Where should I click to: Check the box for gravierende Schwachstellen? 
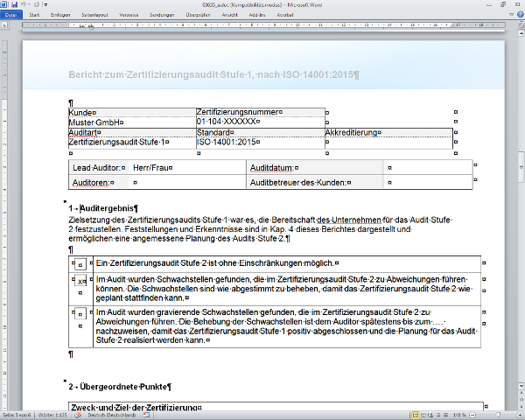(x=80, y=313)
